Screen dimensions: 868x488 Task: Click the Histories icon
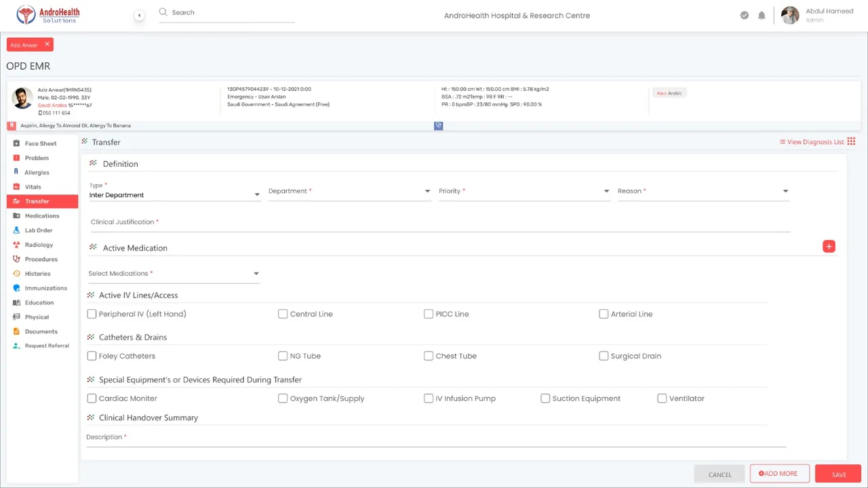(17, 274)
